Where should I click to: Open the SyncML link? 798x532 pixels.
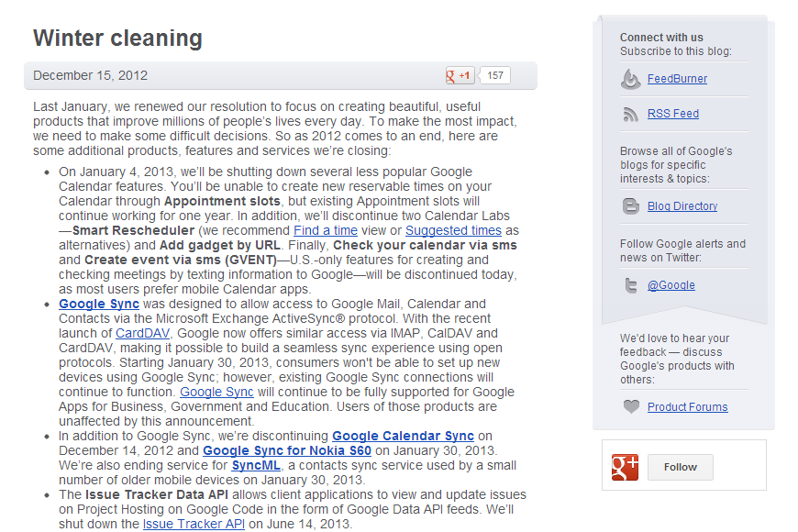[256, 466]
